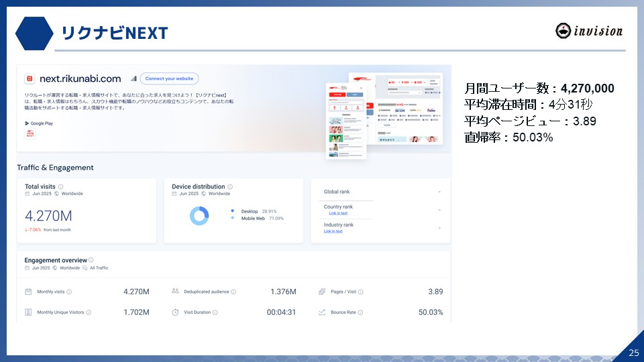The image size is (644, 362).
Task: Click the 月間ユーザー数 4,270,000 line
Action: (539, 88)
